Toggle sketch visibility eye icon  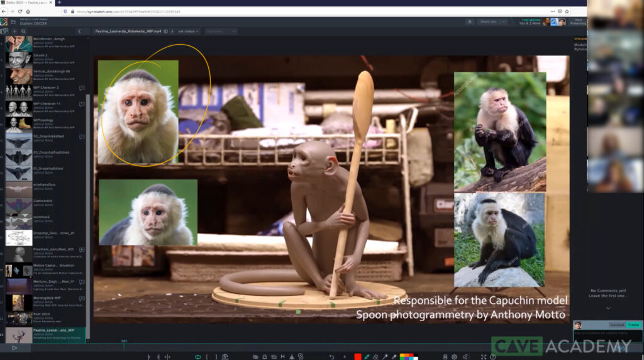click(x=255, y=357)
